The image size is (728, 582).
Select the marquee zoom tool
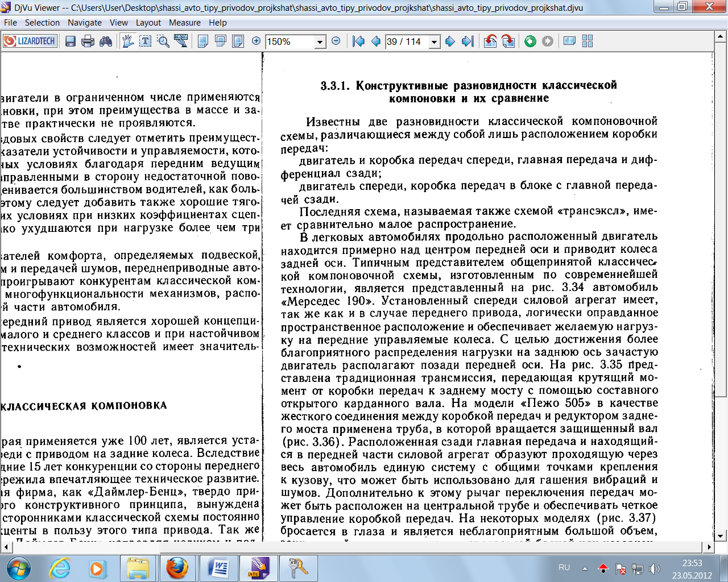(163, 41)
